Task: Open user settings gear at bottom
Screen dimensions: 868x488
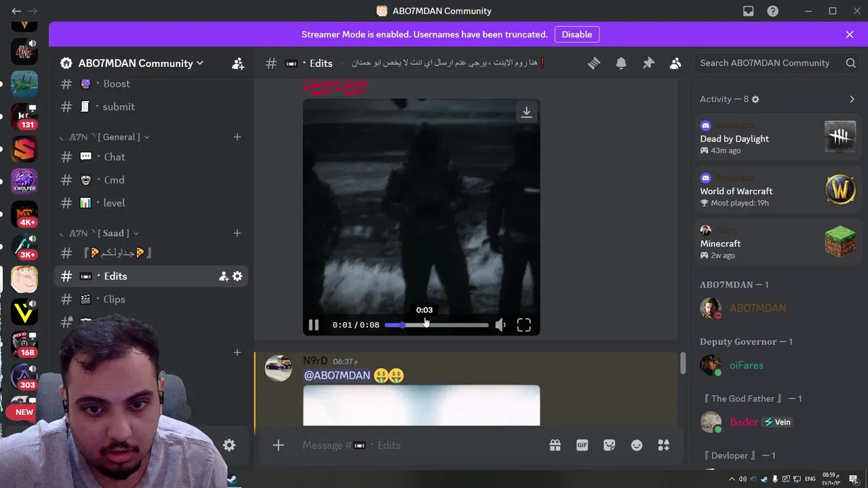Action: pyautogui.click(x=229, y=445)
